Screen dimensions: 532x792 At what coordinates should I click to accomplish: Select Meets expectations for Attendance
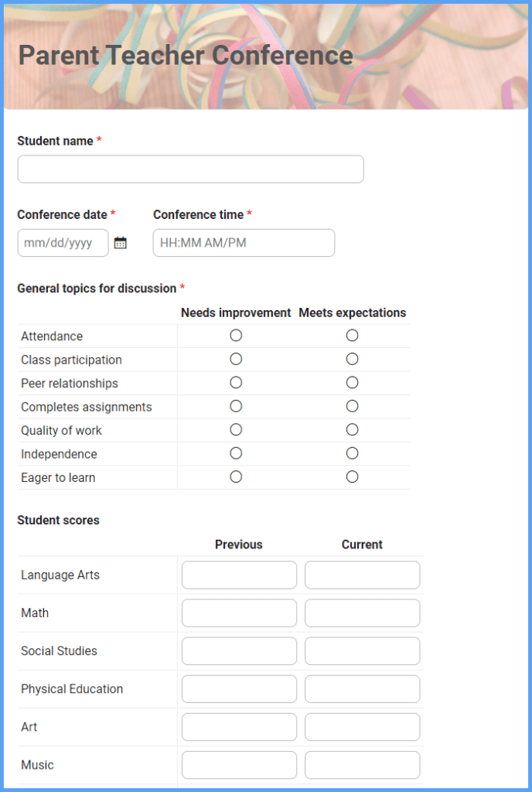point(352,335)
